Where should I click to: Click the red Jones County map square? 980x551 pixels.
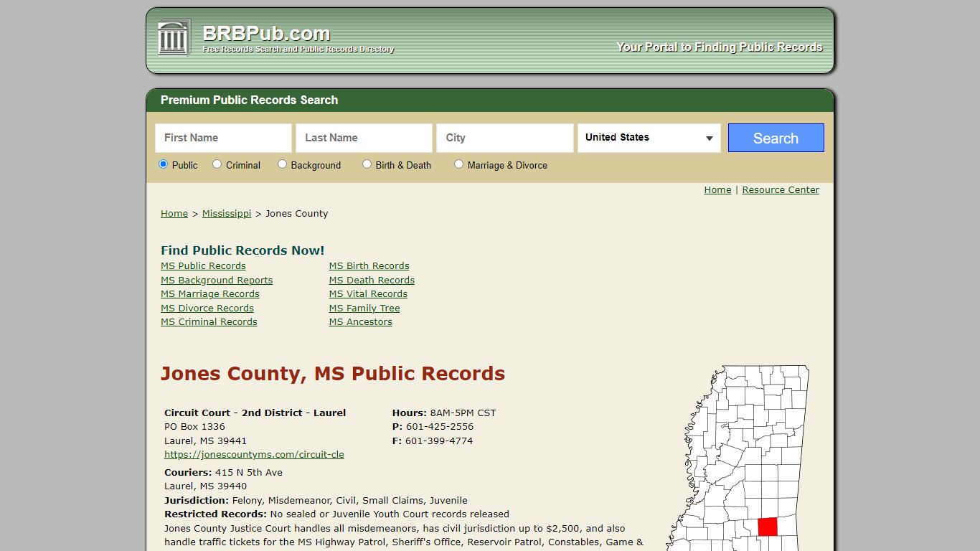tap(768, 526)
